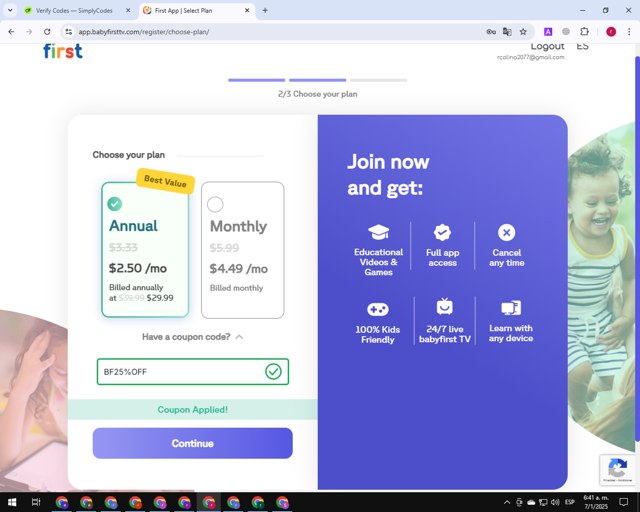This screenshot has height=512, width=640.
Task: Click the first logo
Action: (x=63, y=51)
